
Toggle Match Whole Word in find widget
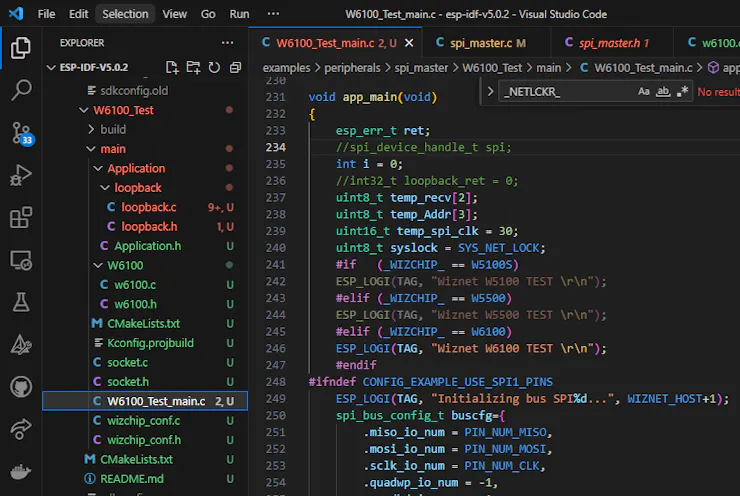[663, 92]
